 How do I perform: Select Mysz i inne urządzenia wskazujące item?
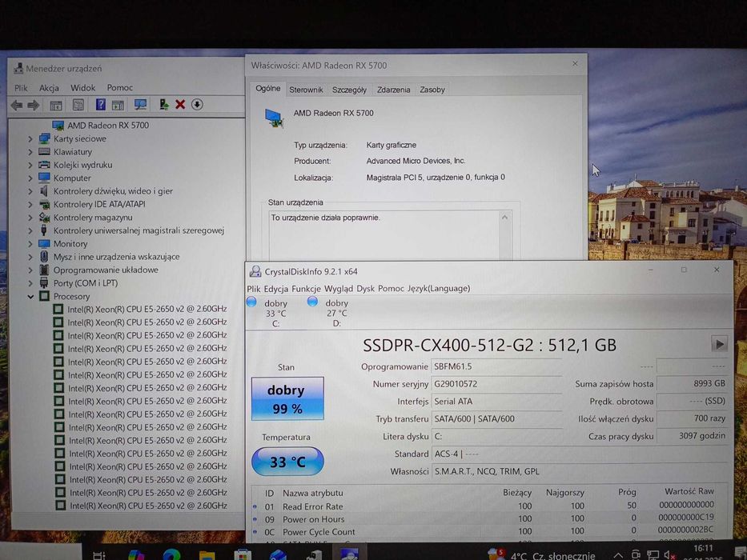click(x=116, y=257)
